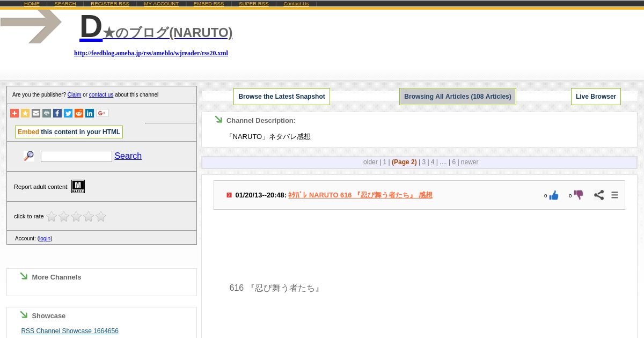Go to pagination page 6

(453, 162)
